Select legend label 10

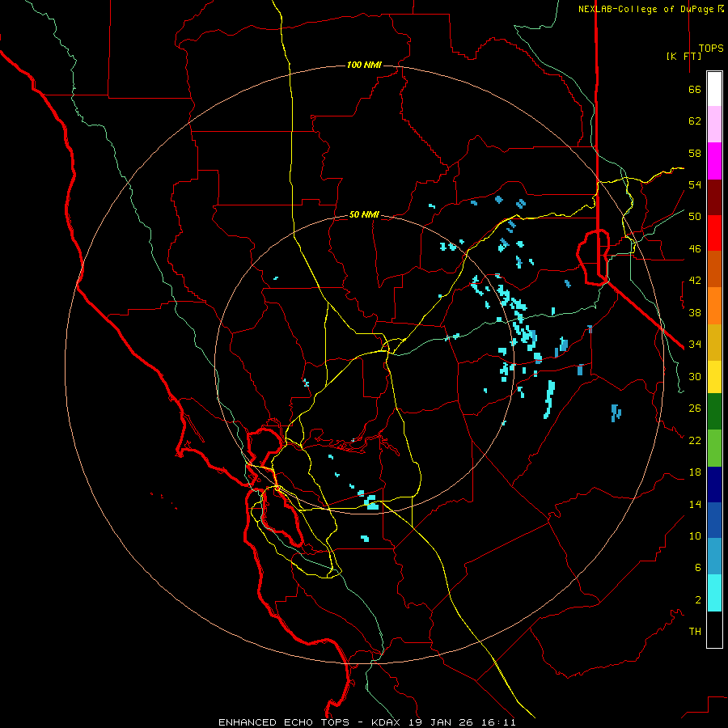click(695, 536)
